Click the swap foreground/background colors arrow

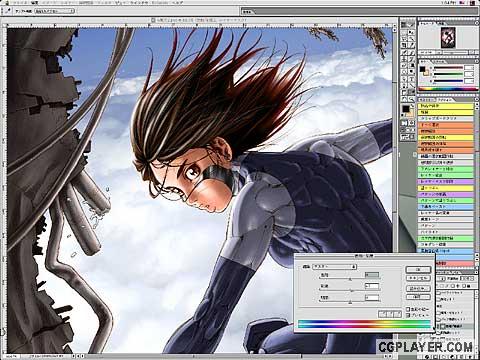click(x=412, y=106)
